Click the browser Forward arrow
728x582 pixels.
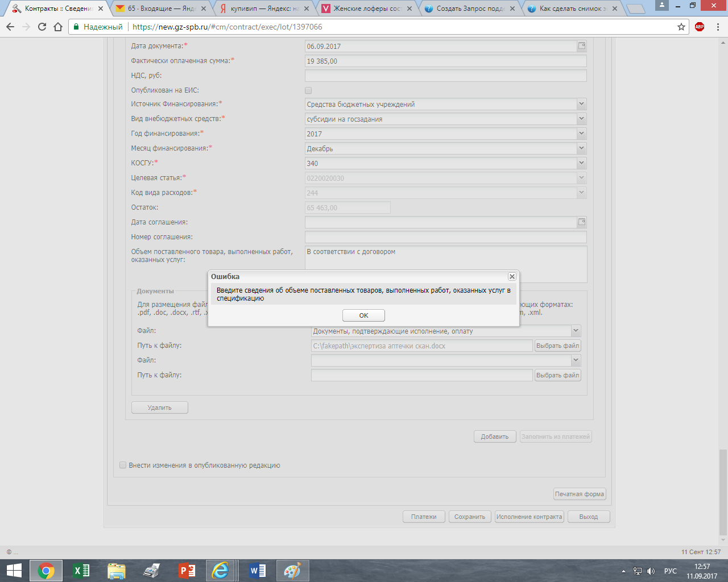(26, 27)
